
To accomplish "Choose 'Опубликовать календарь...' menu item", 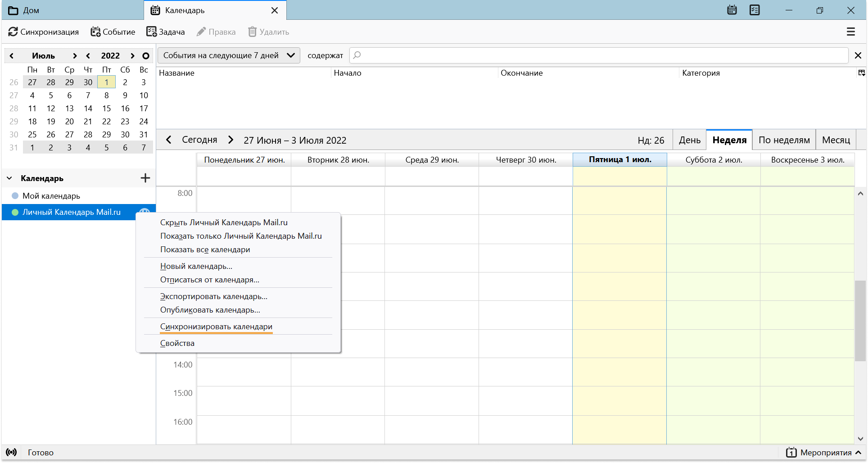I will [238, 310].
